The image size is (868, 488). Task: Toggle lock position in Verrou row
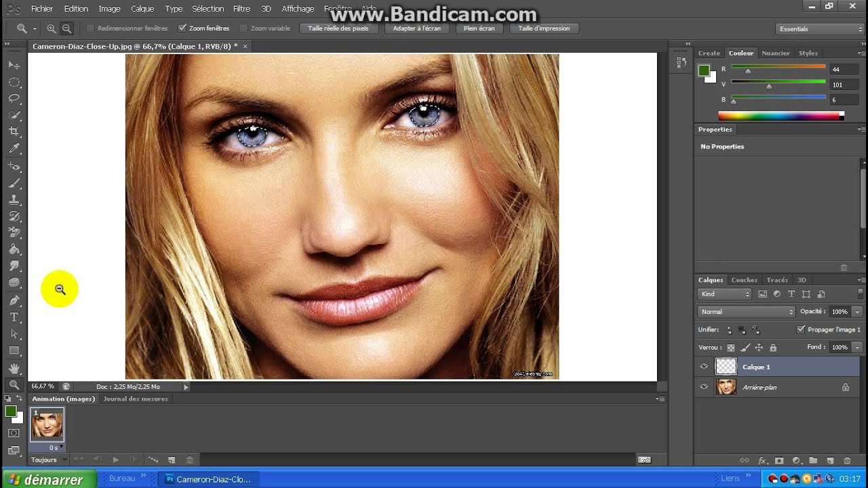click(x=759, y=348)
